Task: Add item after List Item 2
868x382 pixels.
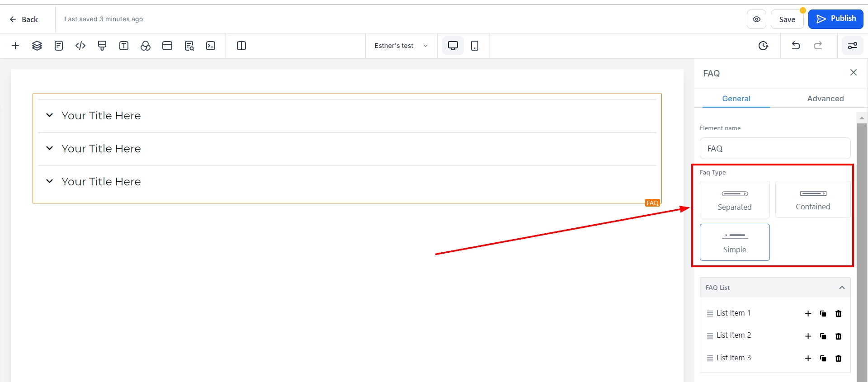Action: (808, 336)
